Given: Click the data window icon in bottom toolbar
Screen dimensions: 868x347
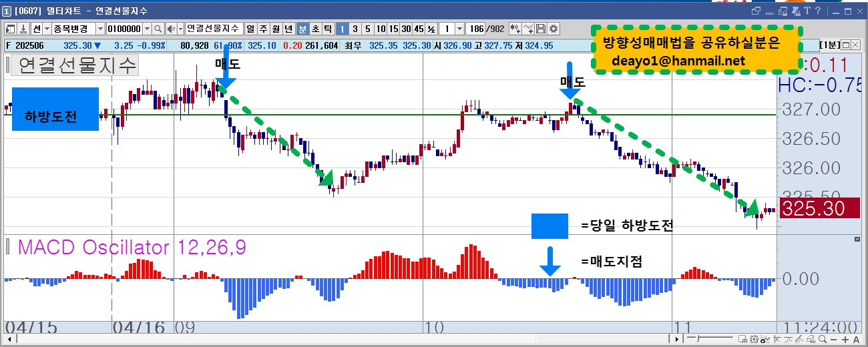Looking at the screenshot, I should tap(742, 340).
